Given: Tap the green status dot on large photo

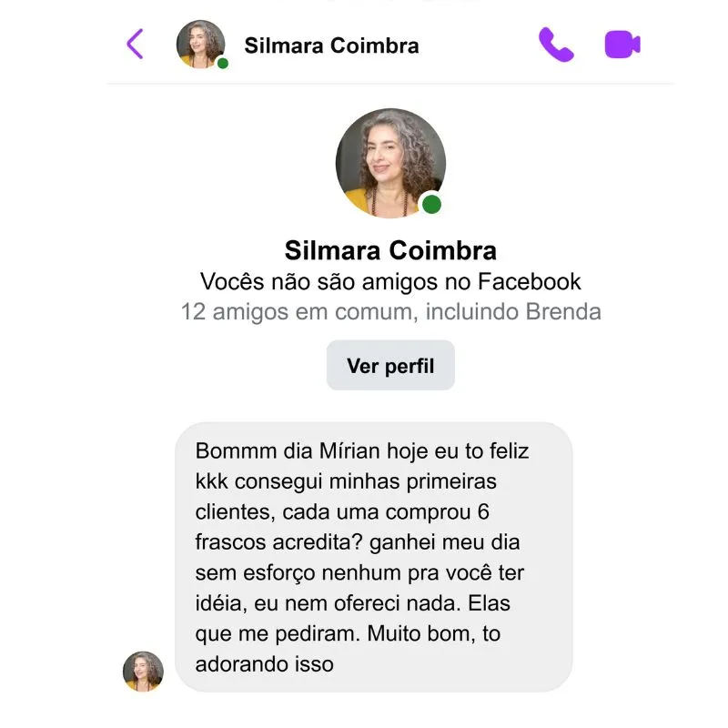Looking at the screenshot, I should (431, 204).
